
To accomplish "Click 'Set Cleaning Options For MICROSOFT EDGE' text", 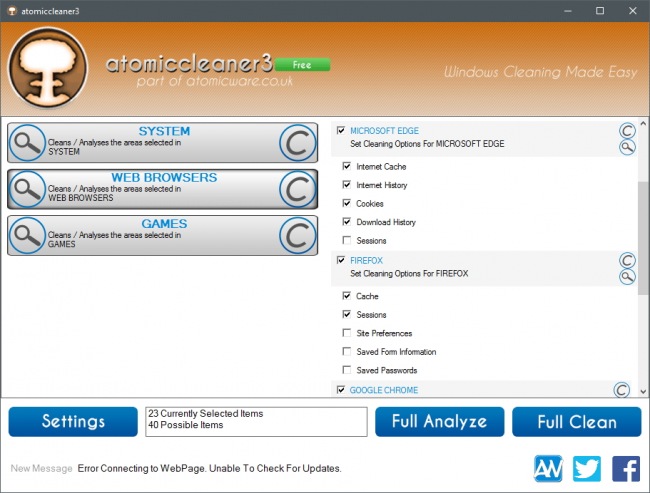I will (x=427, y=144).
